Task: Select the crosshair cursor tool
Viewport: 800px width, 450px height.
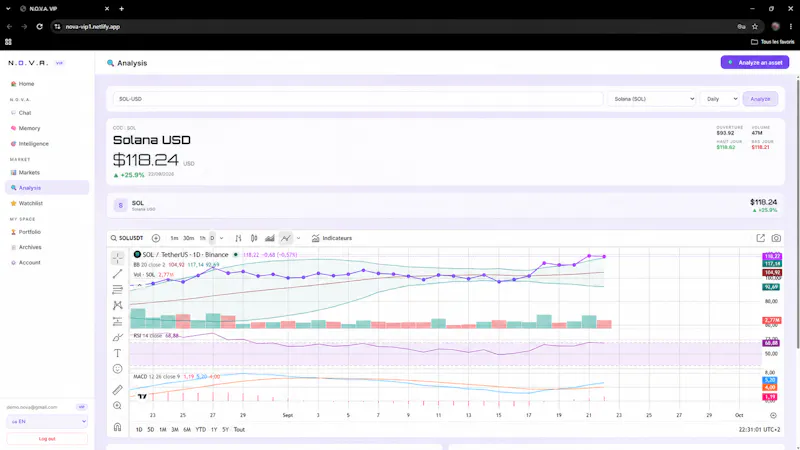Action: 117,258
